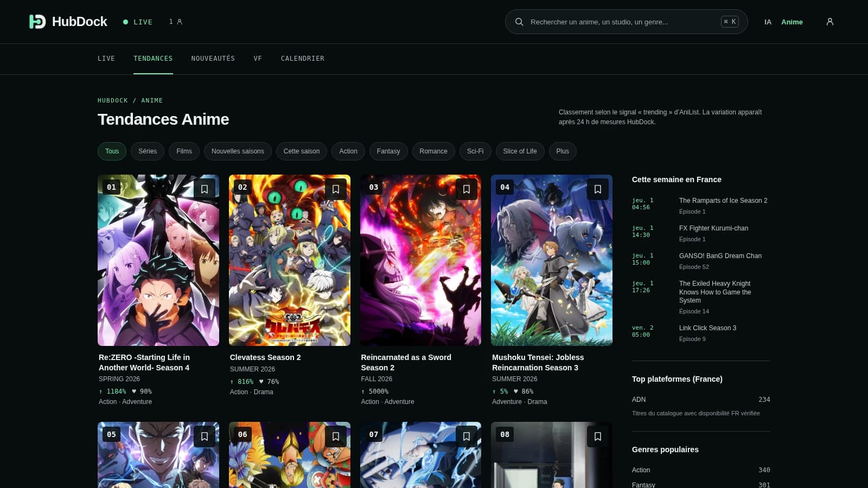
Task: Bookmark the card ranked 06
Action: (336, 436)
